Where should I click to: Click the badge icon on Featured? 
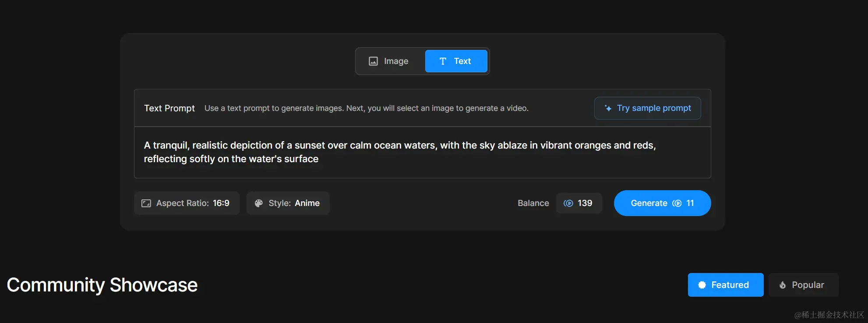coord(702,285)
